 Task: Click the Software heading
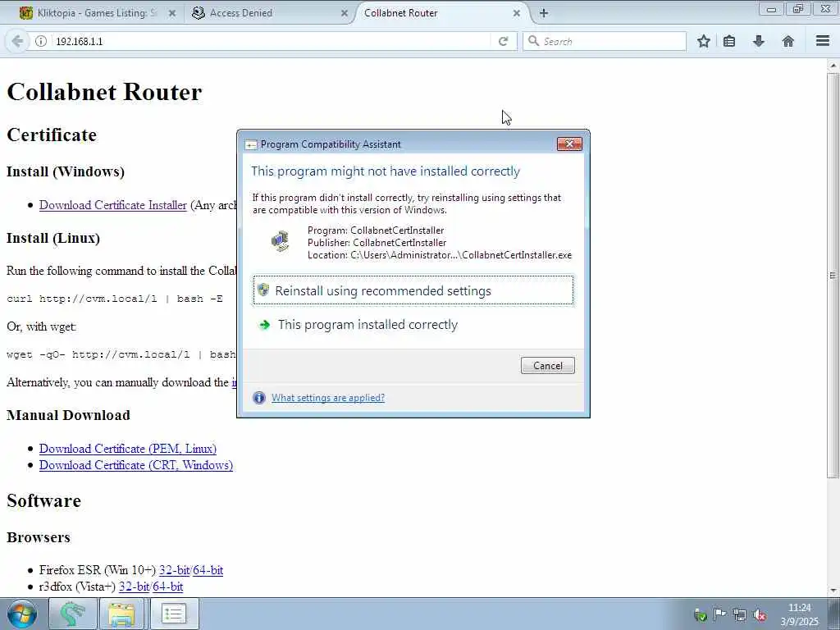coord(44,500)
